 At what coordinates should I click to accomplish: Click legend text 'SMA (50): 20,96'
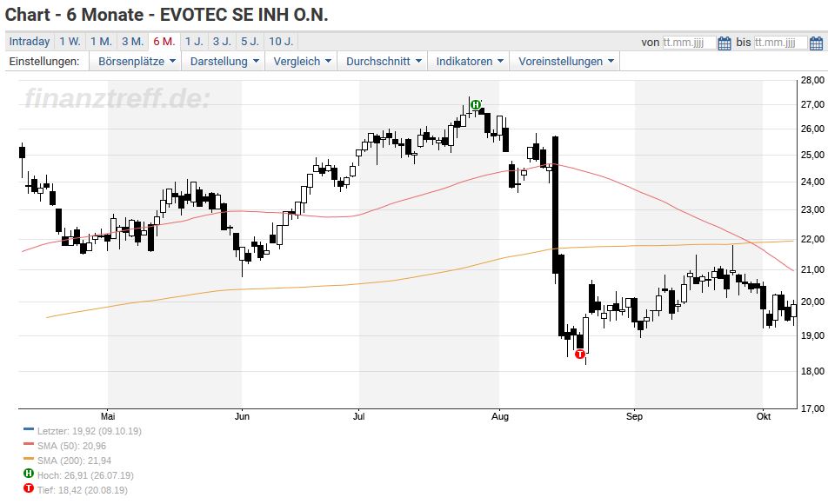tap(71, 446)
